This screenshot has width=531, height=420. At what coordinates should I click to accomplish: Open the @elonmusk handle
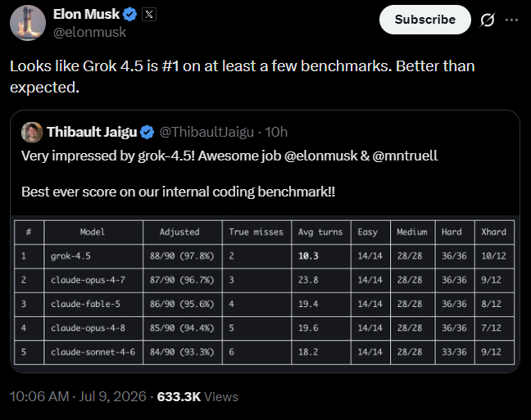pos(90,32)
